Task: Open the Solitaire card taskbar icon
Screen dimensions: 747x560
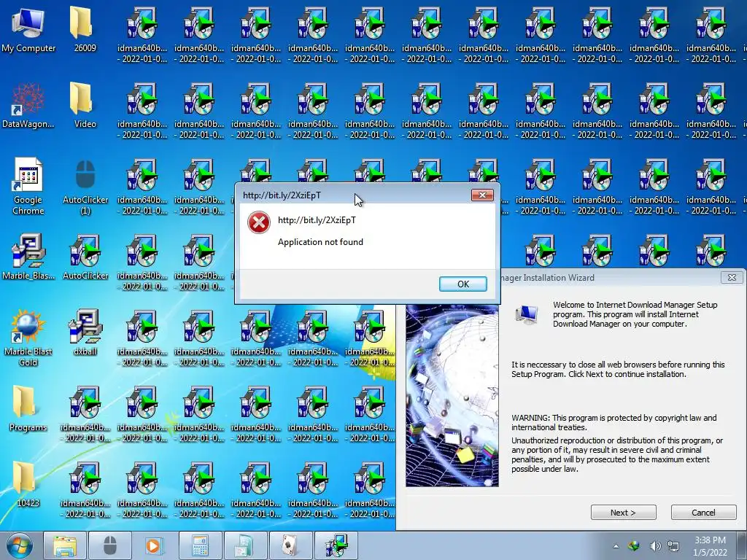Action: tap(290, 545)
